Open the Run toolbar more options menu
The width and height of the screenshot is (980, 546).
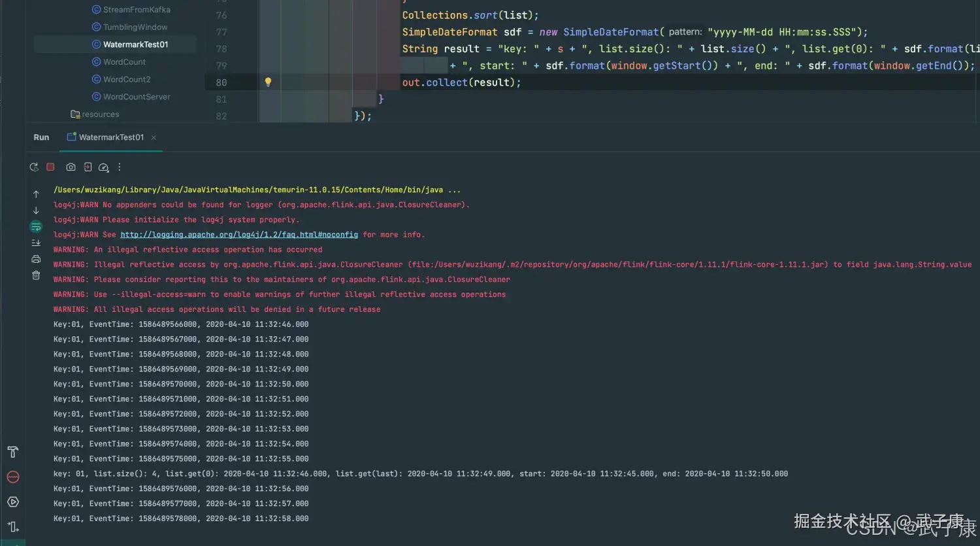click(120, 167)
